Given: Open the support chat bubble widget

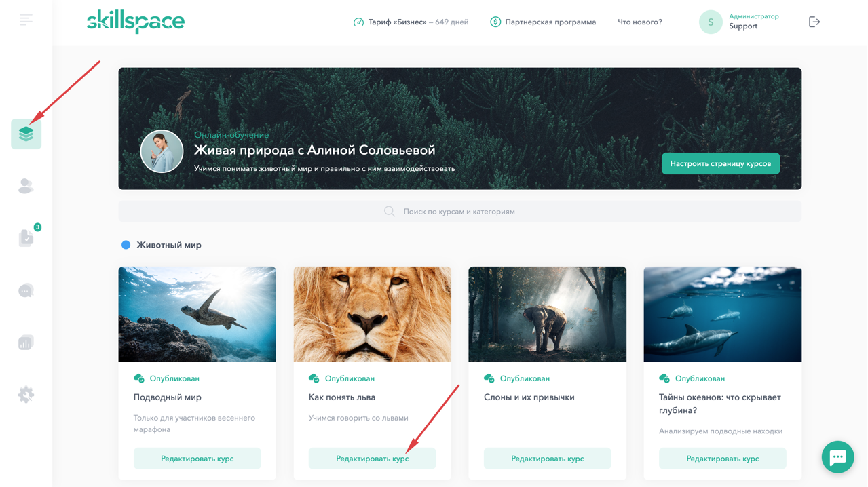Looking at the screenshot, I should point(838,457).
